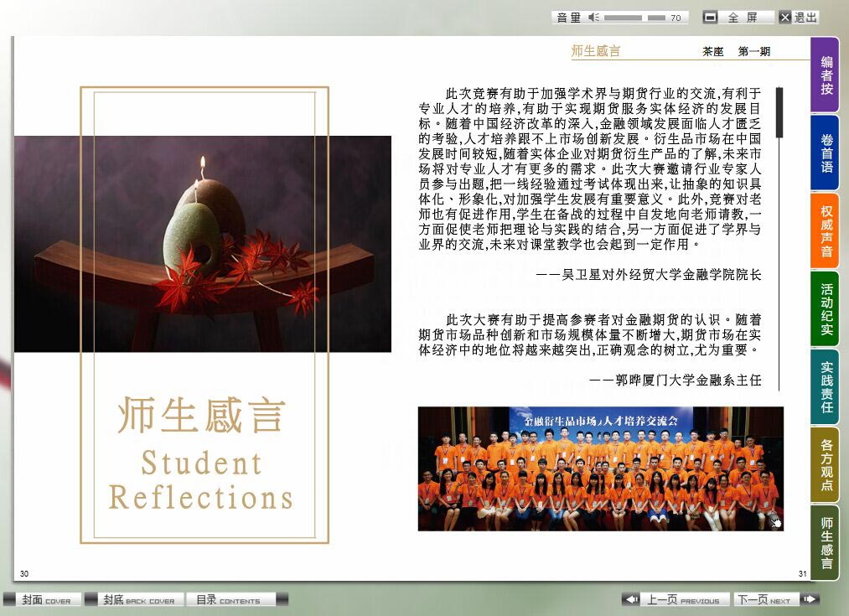Click the X exit icon
Viewport: 849px width, 616px height.
(x=784, y=17)
